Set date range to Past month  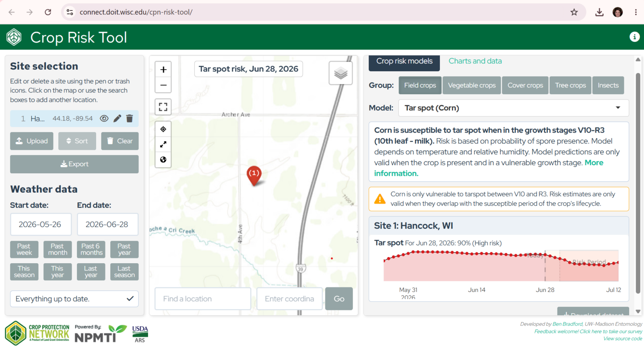click(x=58, y=249)
